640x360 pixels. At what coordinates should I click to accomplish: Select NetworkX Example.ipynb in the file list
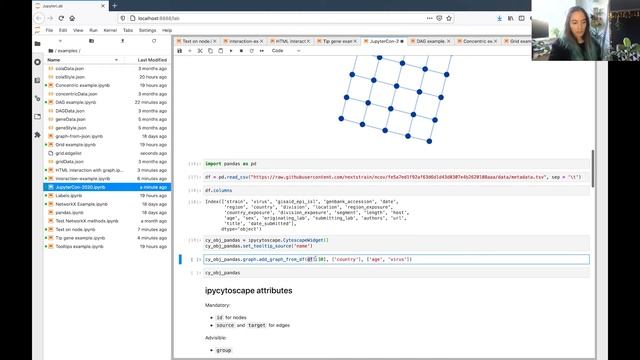tap(107, 204)
